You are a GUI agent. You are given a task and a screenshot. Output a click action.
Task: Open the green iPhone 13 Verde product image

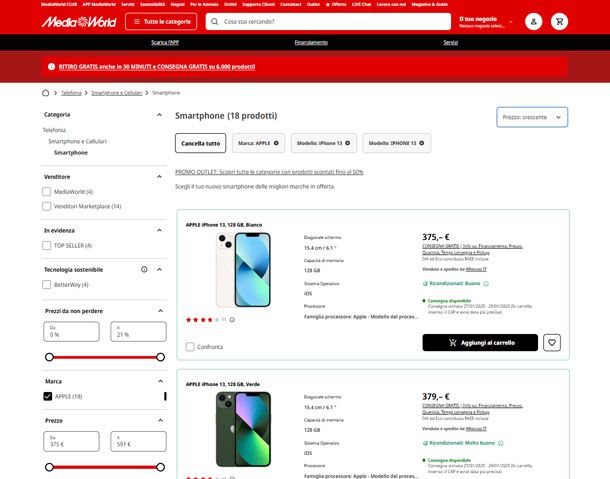coord(243,429)
